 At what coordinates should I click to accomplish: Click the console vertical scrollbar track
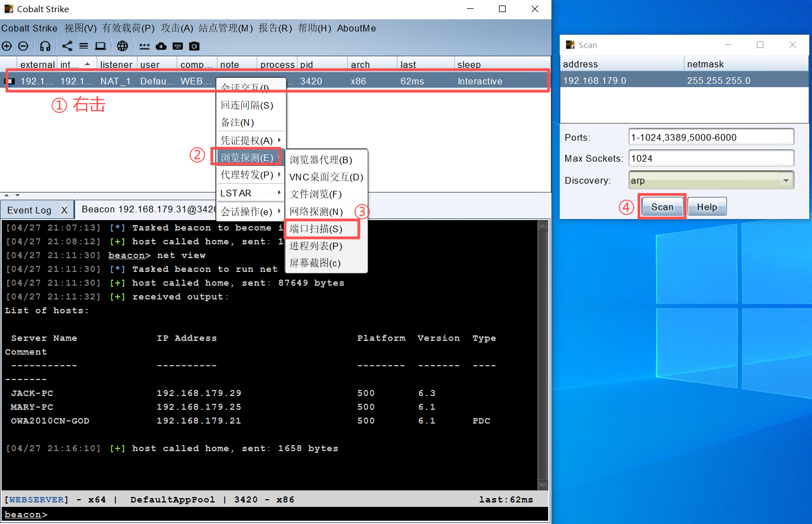(x=543, y=355)
